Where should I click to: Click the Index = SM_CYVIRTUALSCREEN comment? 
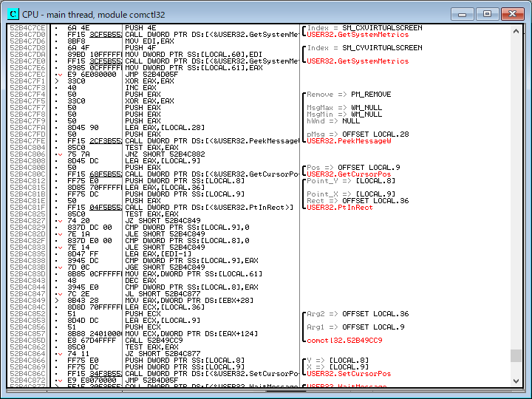(365, 48)
